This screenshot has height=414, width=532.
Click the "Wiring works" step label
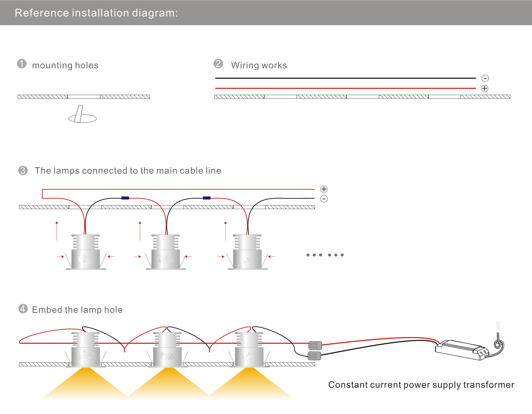pos(259,65)
